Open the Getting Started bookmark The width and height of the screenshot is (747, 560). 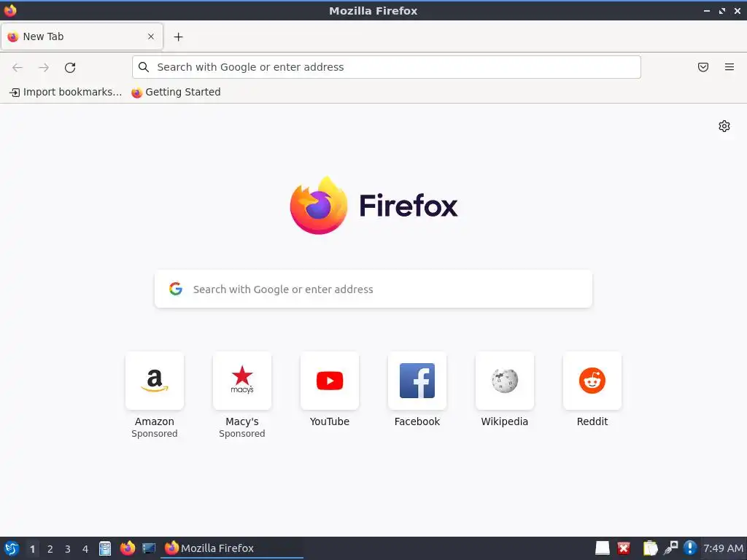point(176,92)
